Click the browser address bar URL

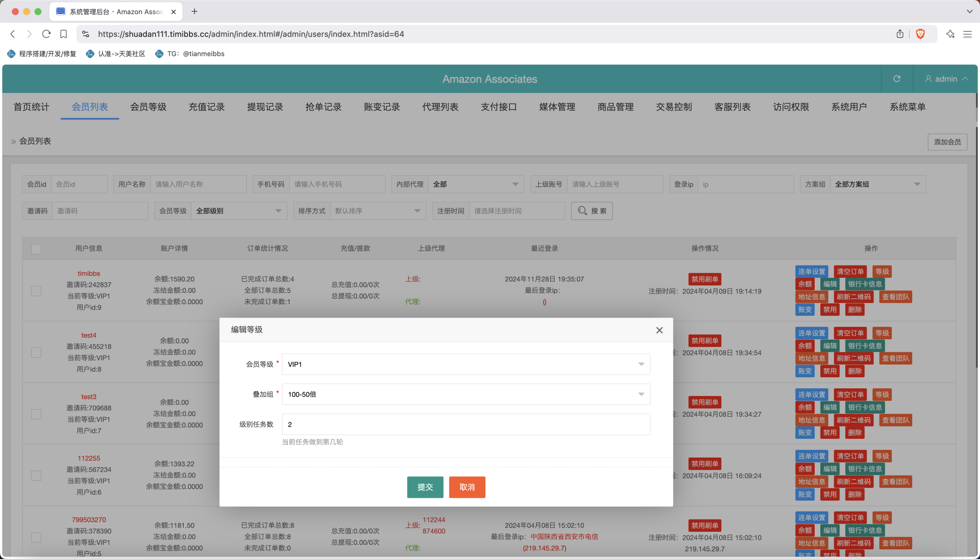click(251, 34)
